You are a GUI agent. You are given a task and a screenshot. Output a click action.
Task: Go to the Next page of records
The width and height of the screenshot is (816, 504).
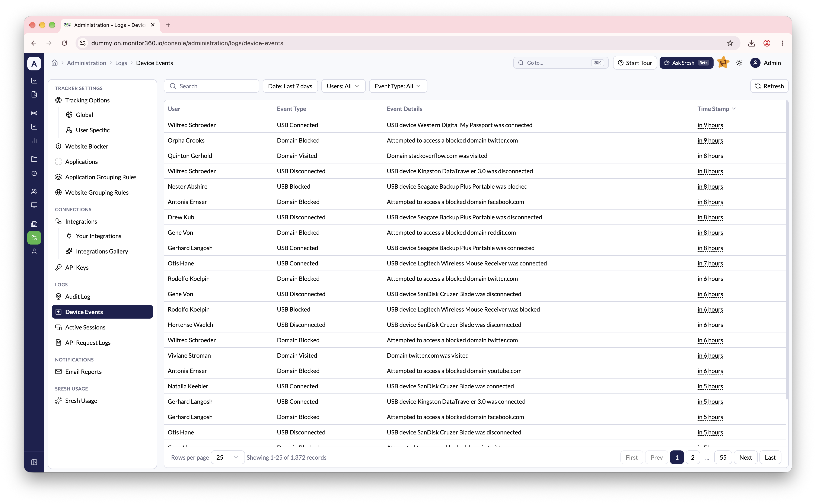coord(745,457)
